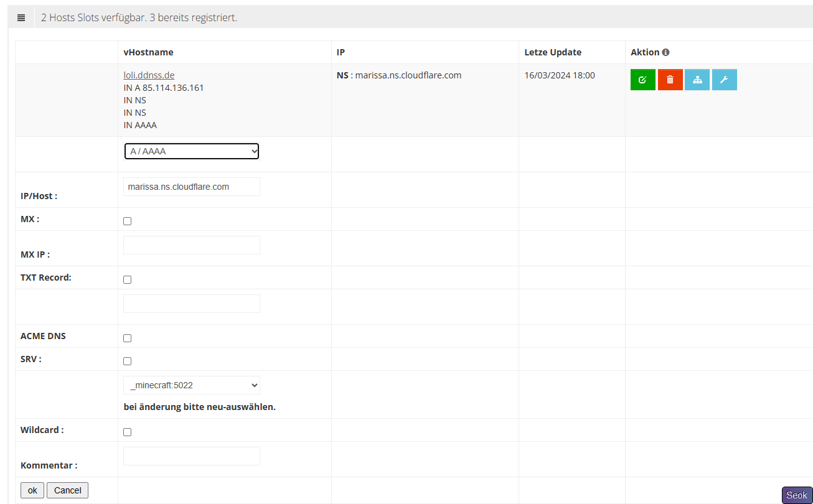The image size is (813, 504).
Task: Click the Kommentar input field
Action: (192, 456)
